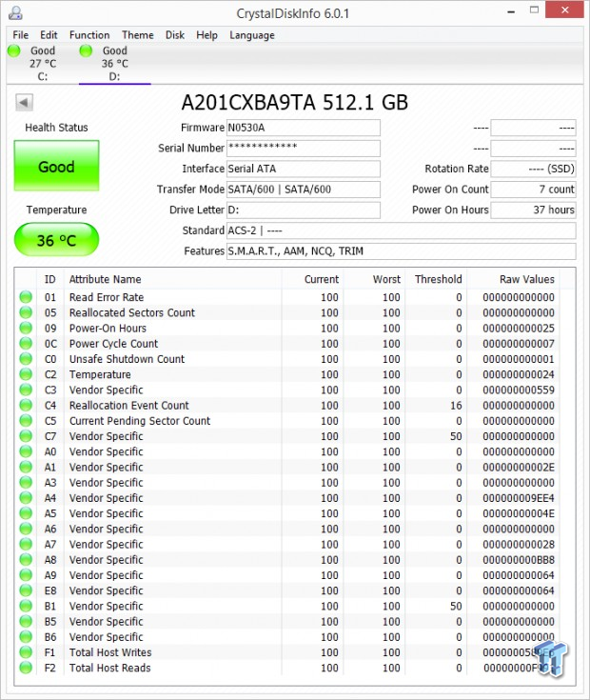Click the Drive Letter field D:
The height and width of the screenshot is (700, 590).
(304, 210)
